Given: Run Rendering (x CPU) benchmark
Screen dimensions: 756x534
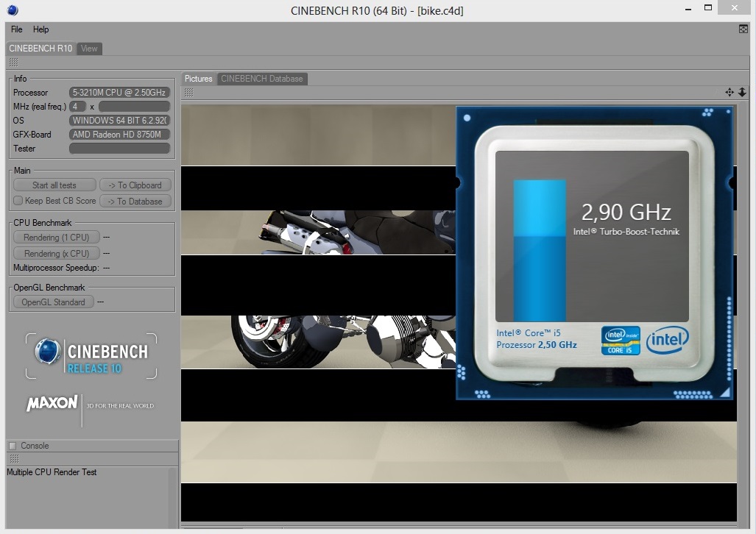Looking at the screenshot, I should (57, 253).
